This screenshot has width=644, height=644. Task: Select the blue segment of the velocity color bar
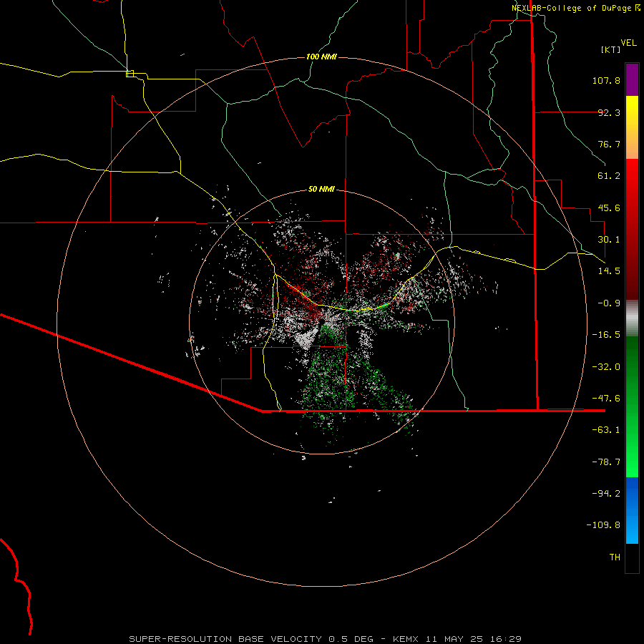(632, 510)
